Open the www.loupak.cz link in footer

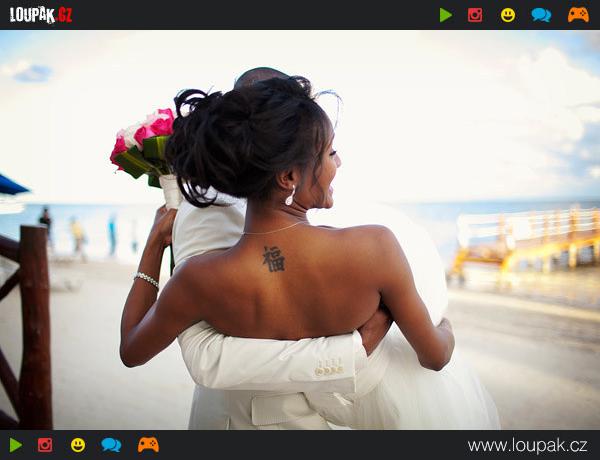click(527, 445)
